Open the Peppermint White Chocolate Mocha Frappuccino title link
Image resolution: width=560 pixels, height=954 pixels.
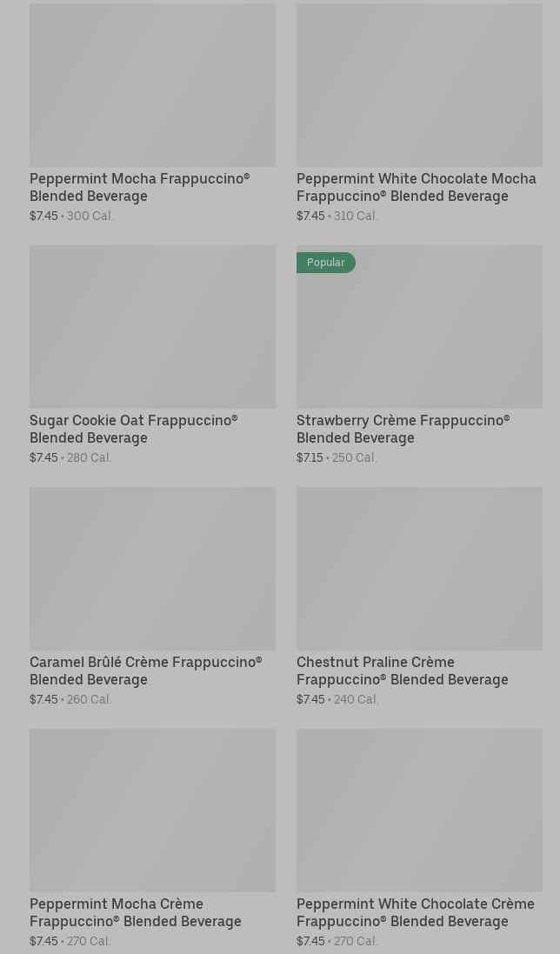click(x=416, y=187)
